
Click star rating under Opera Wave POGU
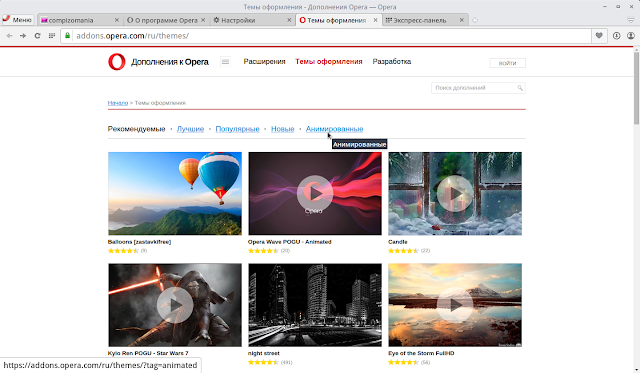coord(263,251)
